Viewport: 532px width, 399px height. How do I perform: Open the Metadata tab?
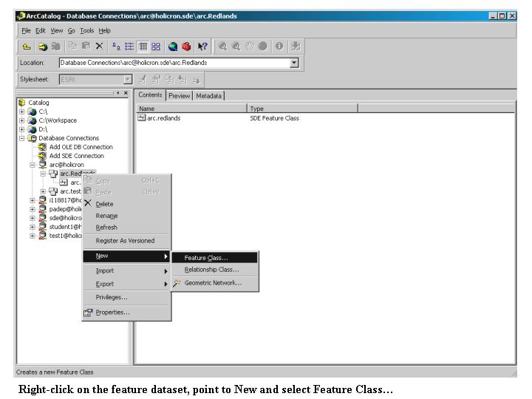pyautogui.click(x=208, y=95)
